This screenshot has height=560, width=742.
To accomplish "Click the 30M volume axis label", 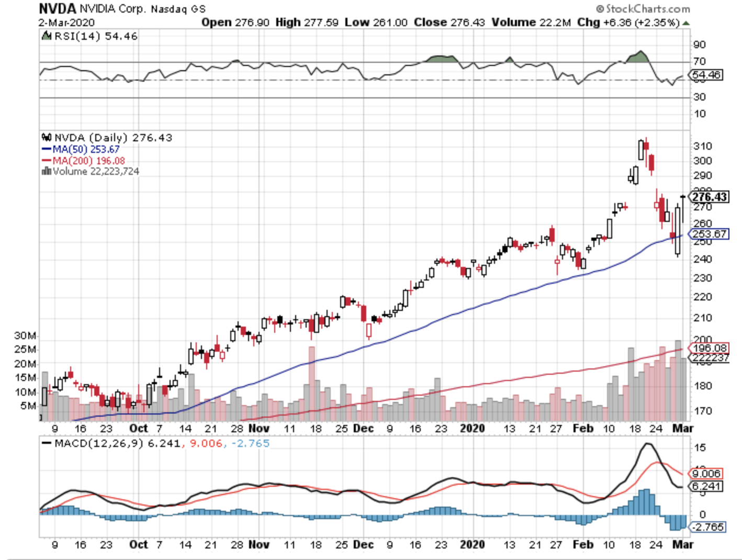I will coord(25,335).
